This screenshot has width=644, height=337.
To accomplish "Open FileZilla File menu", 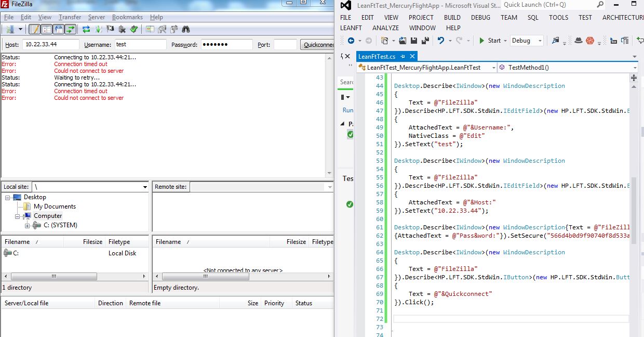I will 9,17.
